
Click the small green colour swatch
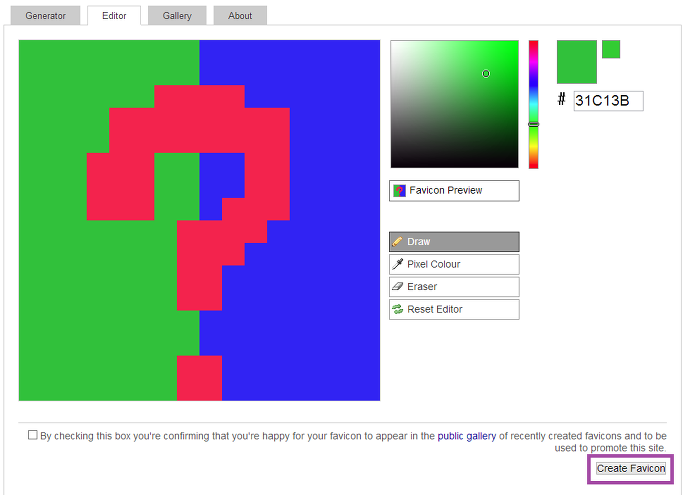pos(611,49)
